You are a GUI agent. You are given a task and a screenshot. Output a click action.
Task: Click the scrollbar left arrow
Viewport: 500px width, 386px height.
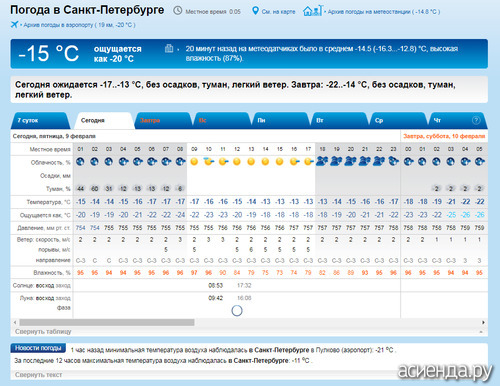[15, 322]
